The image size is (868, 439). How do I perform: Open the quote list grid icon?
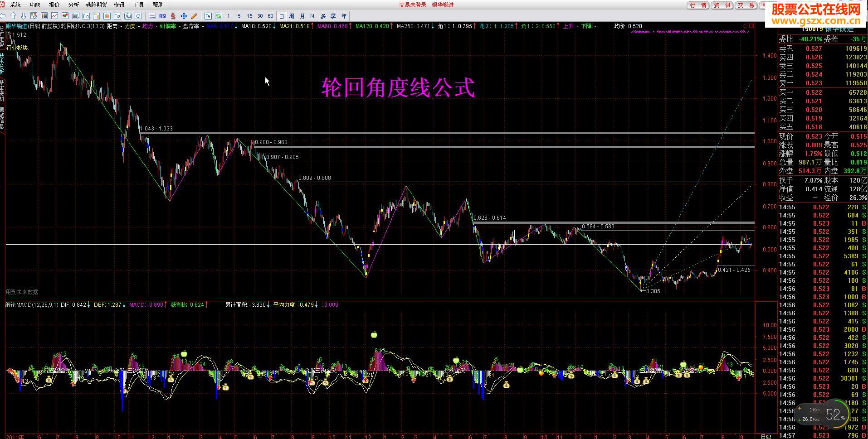click(44, 16)
